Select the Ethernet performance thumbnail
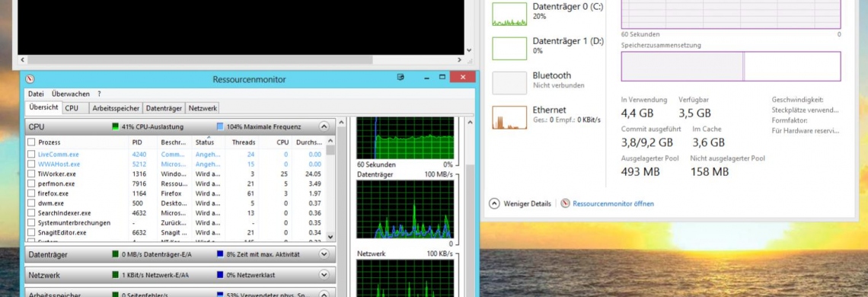Screen dimensions: 868x297 pyautogui.click(x=509, y=117)
